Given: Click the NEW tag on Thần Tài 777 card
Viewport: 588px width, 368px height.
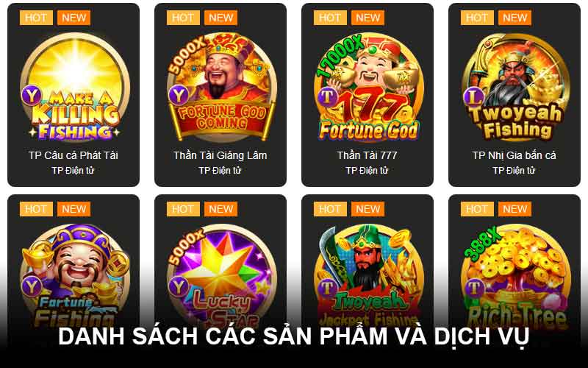Looking at the screenshot, I should click(x=368, y=18).
